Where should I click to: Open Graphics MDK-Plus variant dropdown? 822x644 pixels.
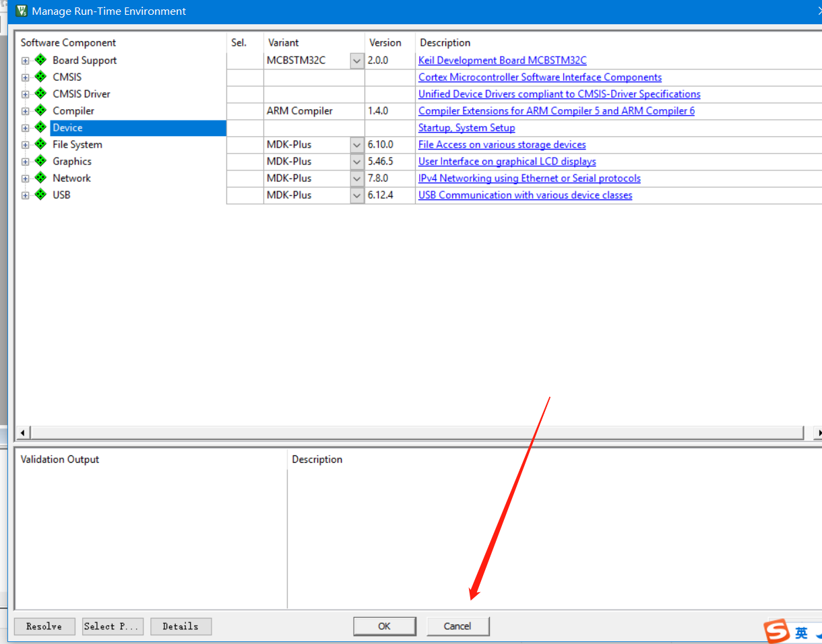[x=357, y=162]
